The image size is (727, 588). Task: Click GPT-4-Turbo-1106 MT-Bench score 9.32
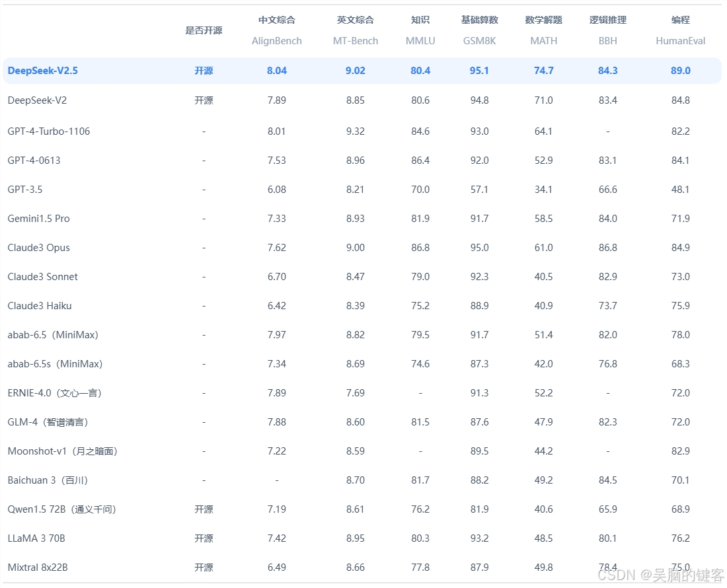[356, 131]
